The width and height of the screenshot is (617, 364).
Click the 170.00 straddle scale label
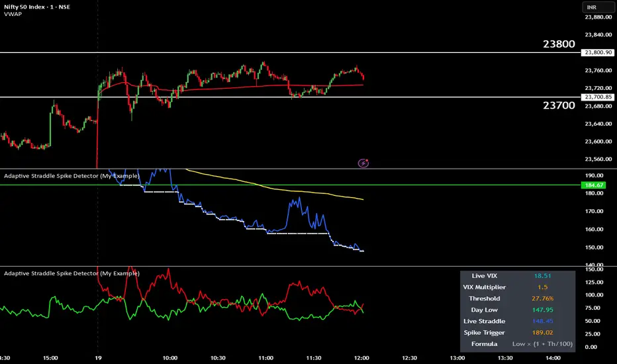click(594, 211)
